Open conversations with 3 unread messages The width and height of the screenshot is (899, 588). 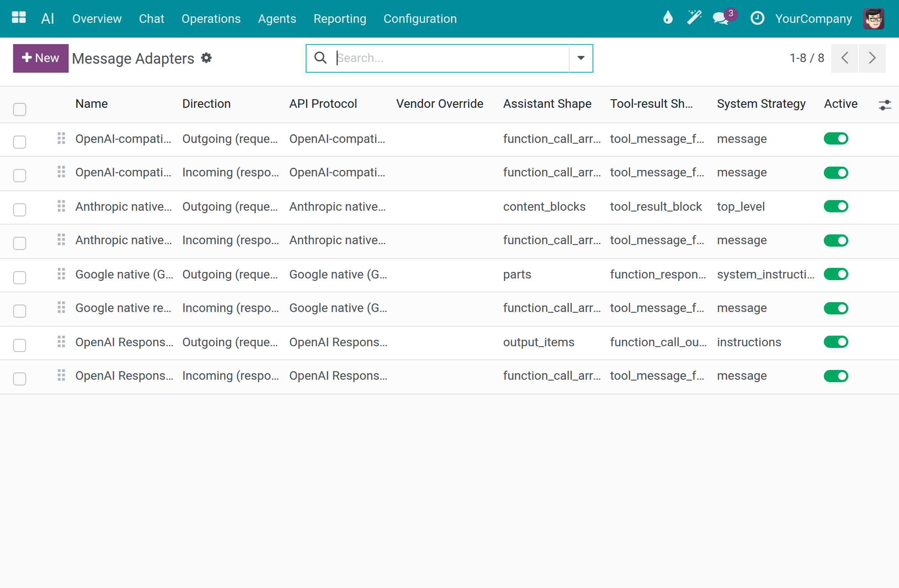[723, 18]
